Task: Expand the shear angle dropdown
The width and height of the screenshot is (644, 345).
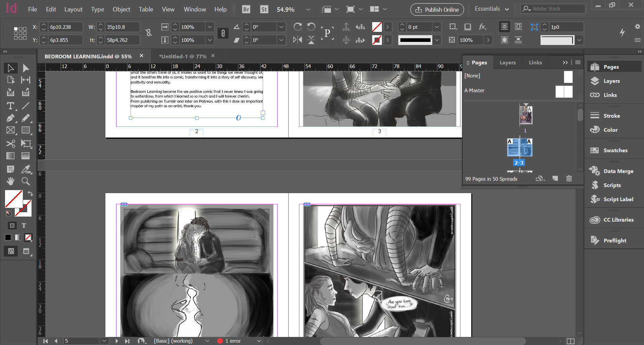Action: tap(281, 40)
